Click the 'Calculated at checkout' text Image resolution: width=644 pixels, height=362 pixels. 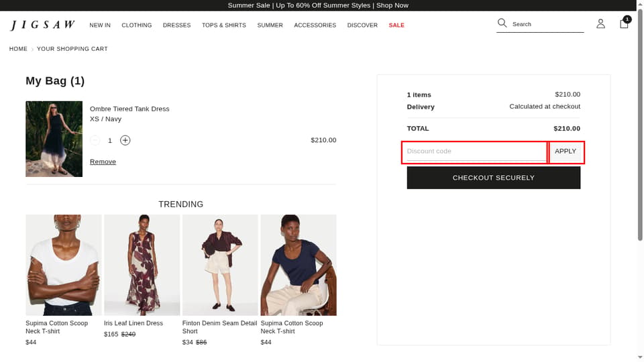click(545, 107)
